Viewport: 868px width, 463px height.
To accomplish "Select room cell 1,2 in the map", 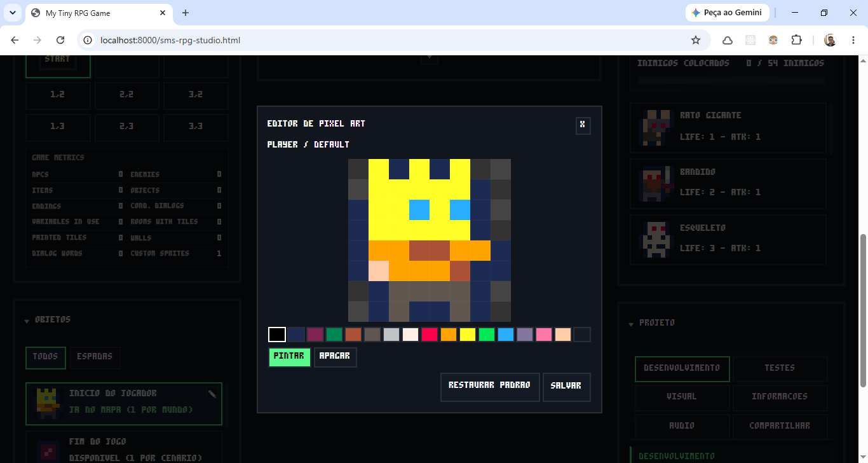I will pos(58,95).
